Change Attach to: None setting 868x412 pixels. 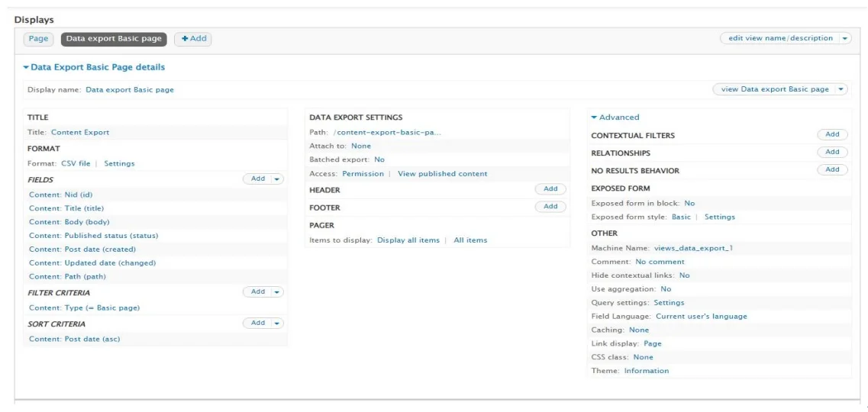pos(361,146)
